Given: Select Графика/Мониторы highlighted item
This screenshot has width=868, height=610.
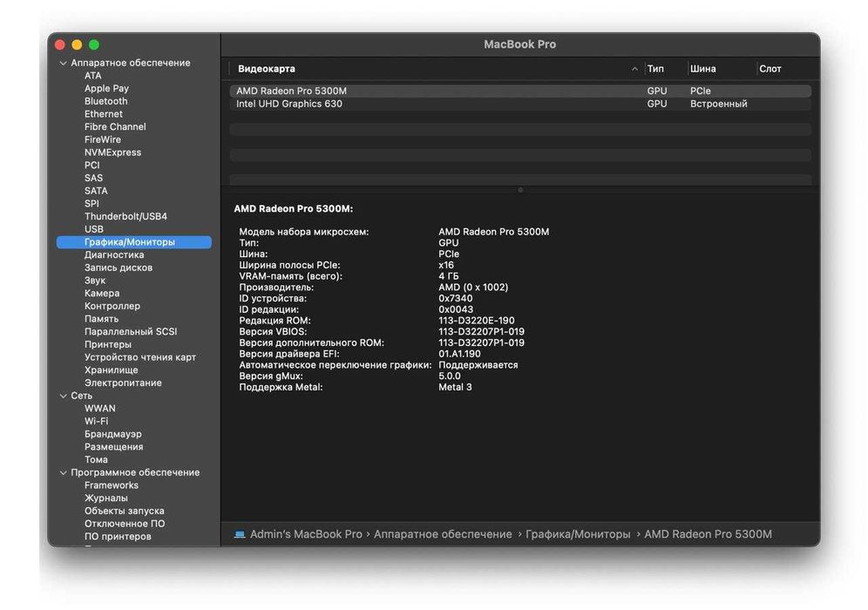Looking at the screenshot, I should [x=134, y=242].
